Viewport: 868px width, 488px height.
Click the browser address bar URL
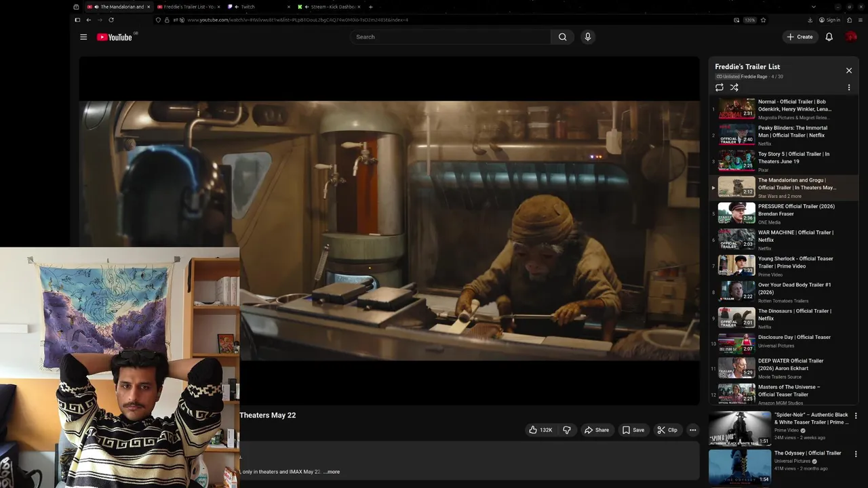coord(298,20)
